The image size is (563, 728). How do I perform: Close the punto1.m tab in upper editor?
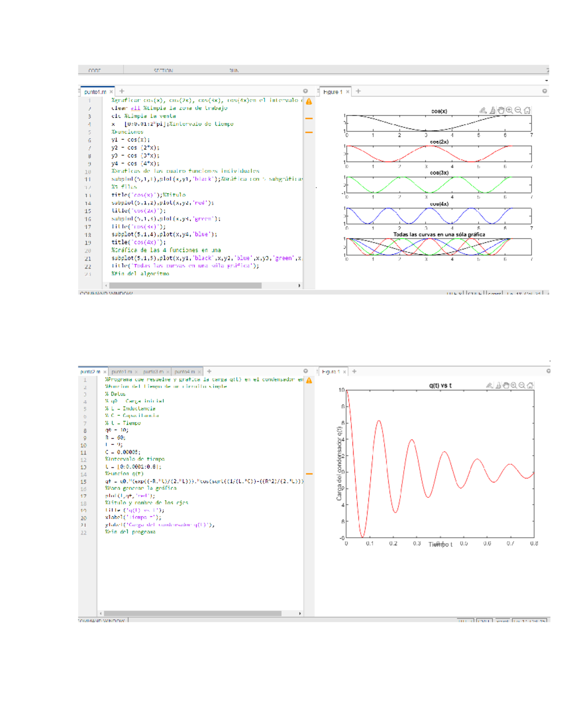click(x=111, y=92)
